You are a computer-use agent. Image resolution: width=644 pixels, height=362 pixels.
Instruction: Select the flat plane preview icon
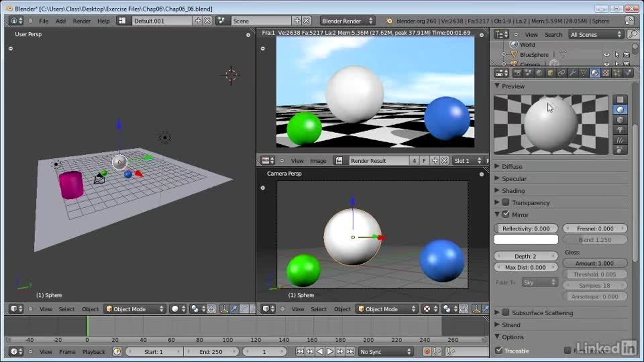coord(620,100)
